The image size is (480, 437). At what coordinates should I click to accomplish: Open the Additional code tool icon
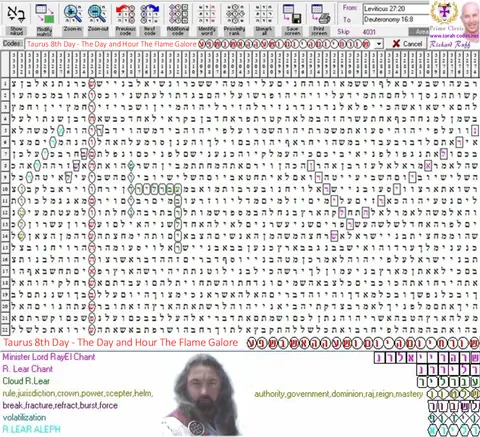coord(178,14)
